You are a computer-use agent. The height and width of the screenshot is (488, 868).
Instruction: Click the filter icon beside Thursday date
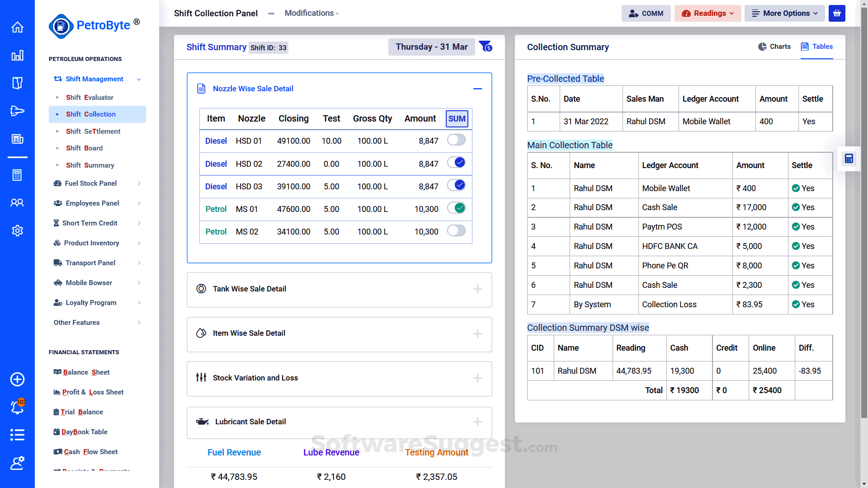click(486, 47)
